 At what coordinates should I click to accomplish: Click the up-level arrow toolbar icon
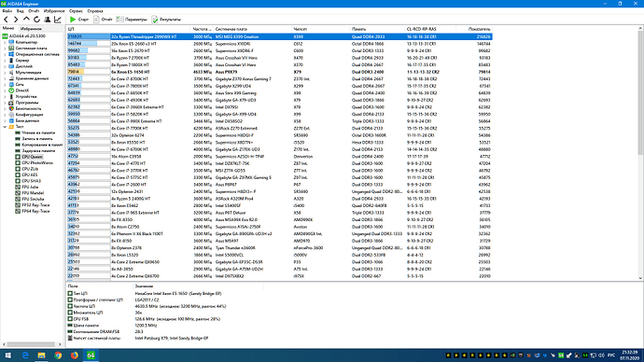point(26,20)
